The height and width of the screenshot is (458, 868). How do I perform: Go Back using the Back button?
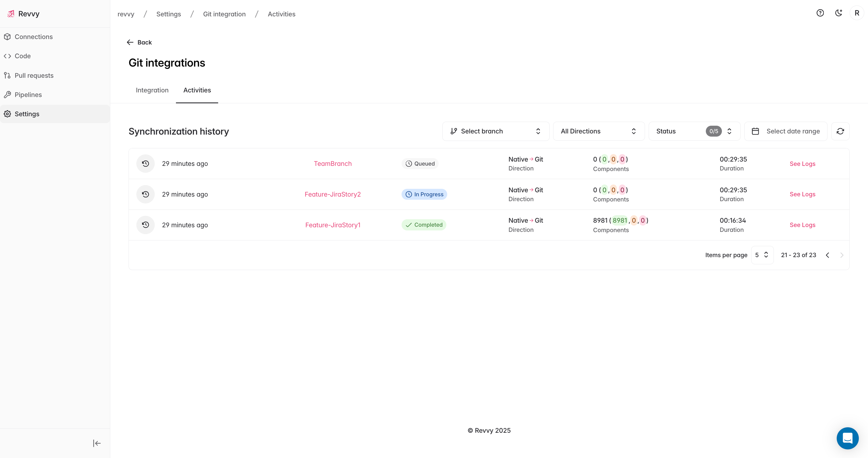click(x=139, y=42)
